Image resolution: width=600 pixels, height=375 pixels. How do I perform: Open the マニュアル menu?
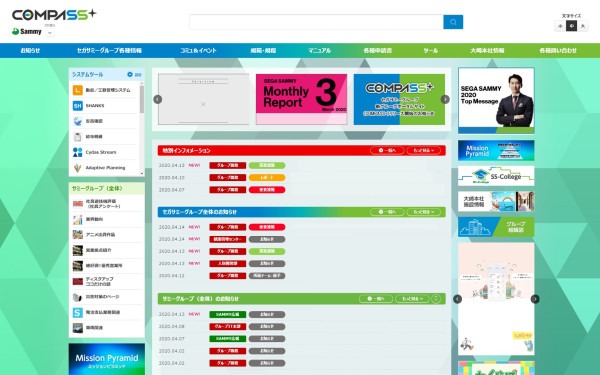pos(320,51)
